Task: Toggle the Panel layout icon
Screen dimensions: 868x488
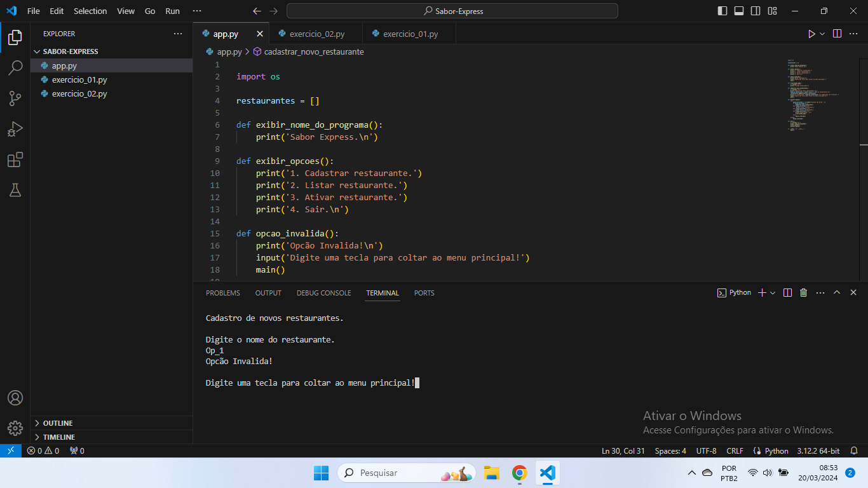Action: coord(739,11)
